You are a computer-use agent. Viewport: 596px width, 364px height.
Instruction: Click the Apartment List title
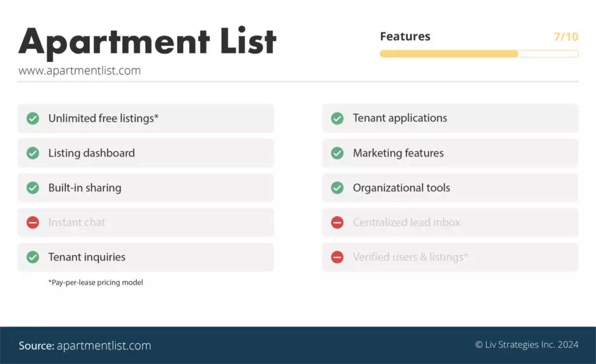(x=148, y=41)
